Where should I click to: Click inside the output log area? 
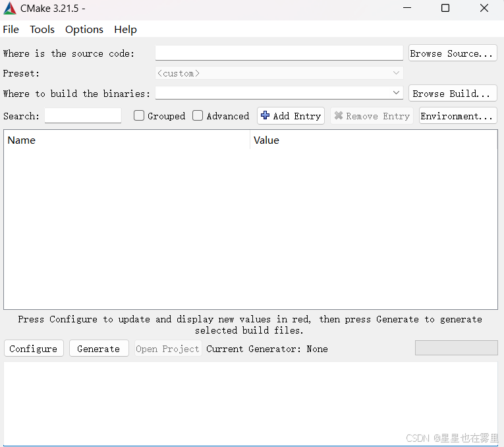[x=251, y=403]
